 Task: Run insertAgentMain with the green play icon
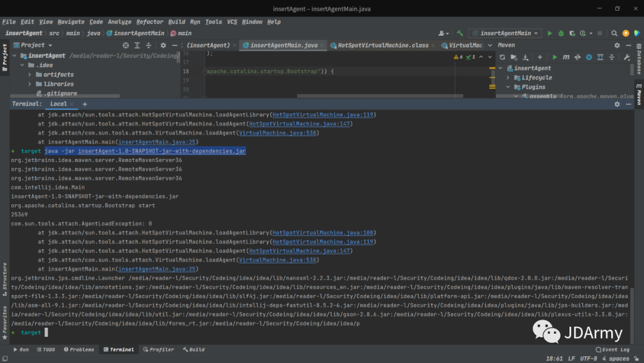(550, 33)
